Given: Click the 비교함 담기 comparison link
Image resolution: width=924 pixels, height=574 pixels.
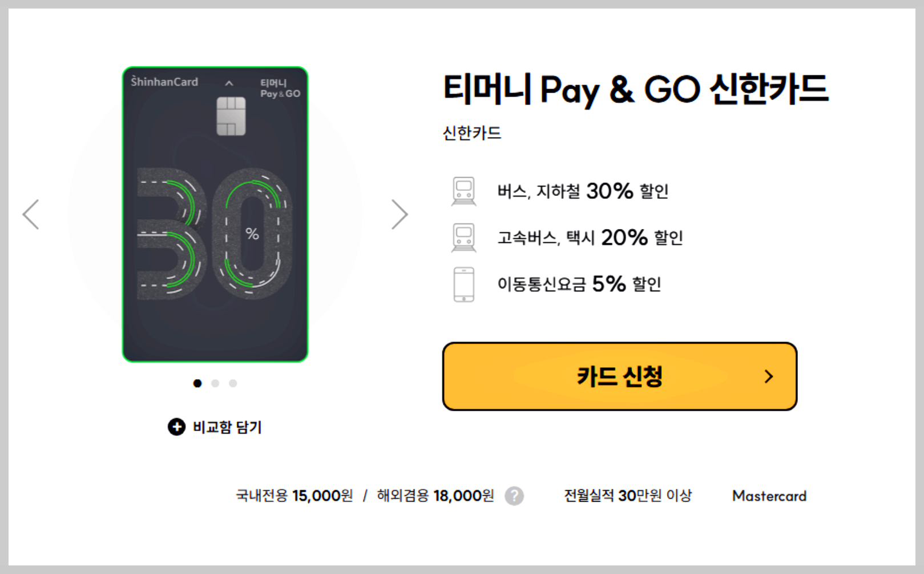Looking at the screenshot, I should 227,427.
